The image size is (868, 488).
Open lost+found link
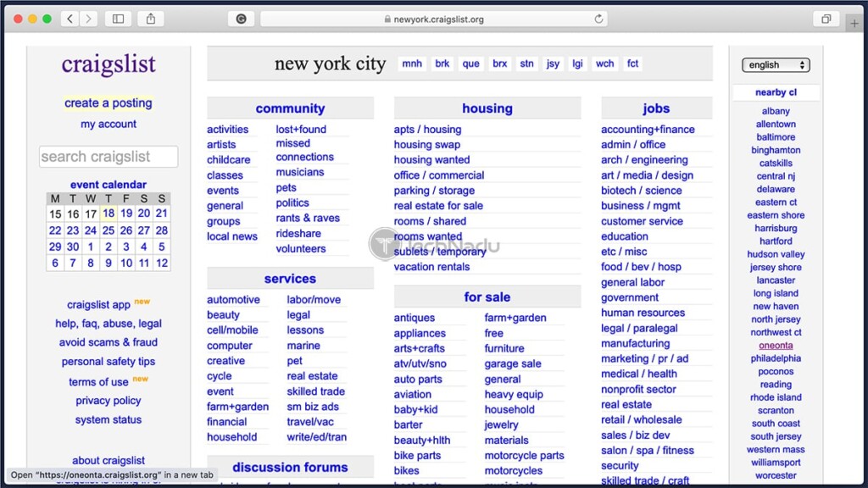tap(301, 130)
